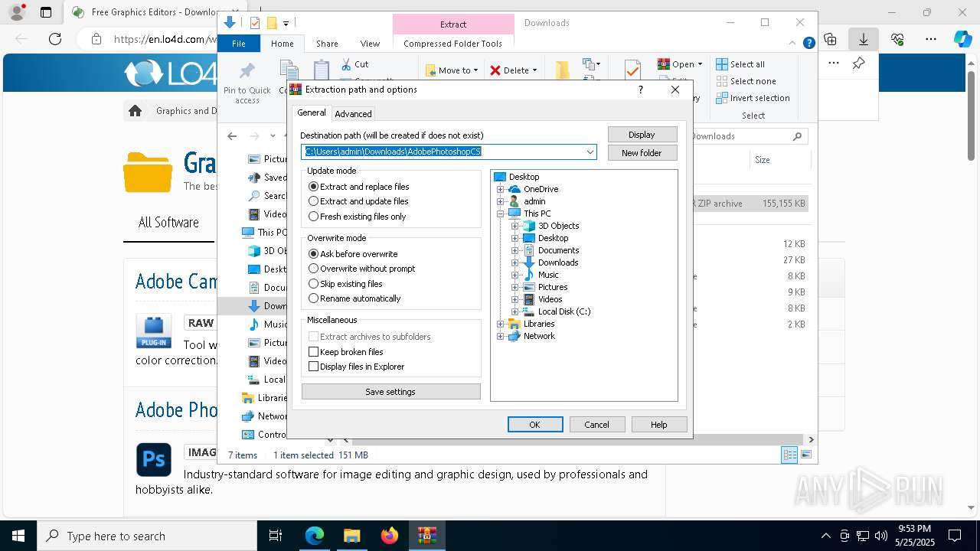Click the LO4D home breadcrumb icon
Screen dimensions: 980x551
point(136,111)
